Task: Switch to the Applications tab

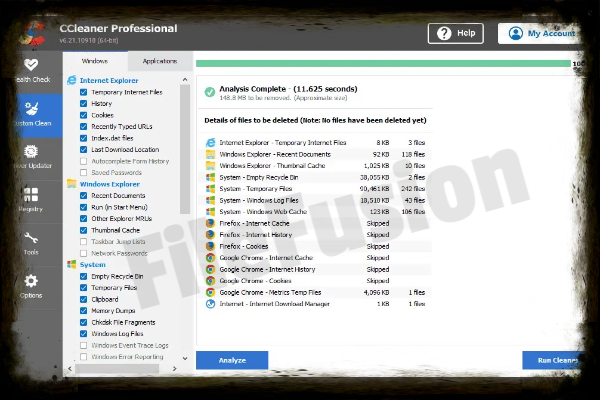Action: click(160, 61)
